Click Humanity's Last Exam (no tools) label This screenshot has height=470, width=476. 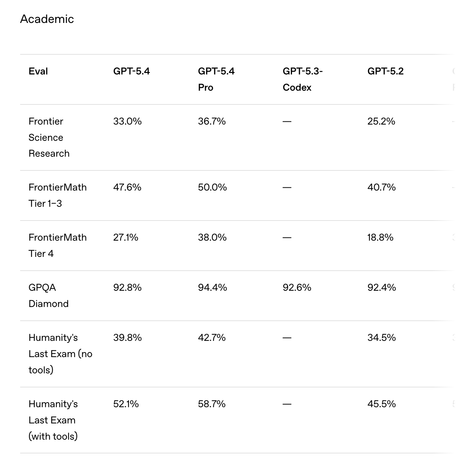pyautogui.click(x=60, y=354)
